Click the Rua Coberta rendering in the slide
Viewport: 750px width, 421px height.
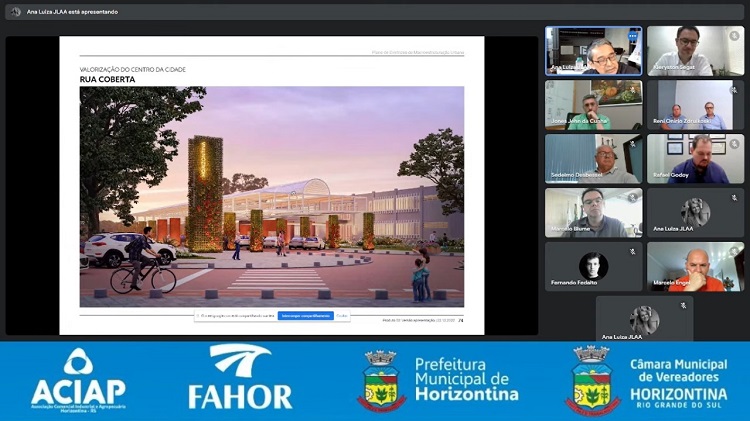point(271,195)
